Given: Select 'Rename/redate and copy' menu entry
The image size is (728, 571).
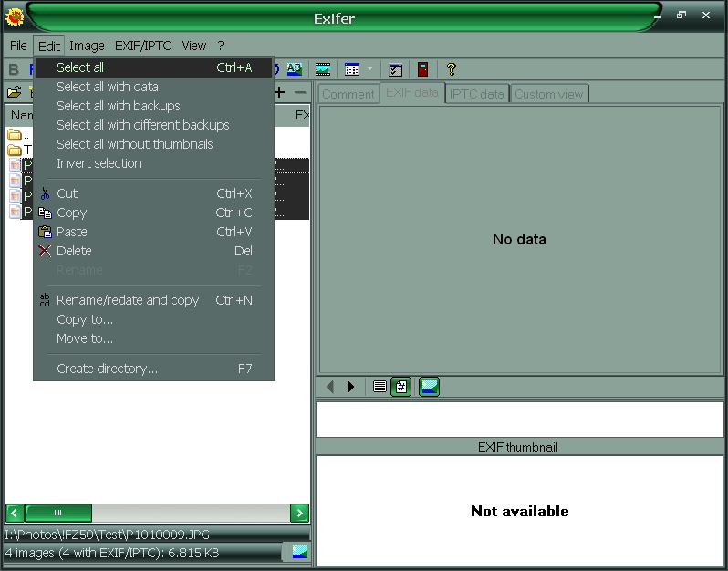Looking at the screenshot, I should point(127,300).
